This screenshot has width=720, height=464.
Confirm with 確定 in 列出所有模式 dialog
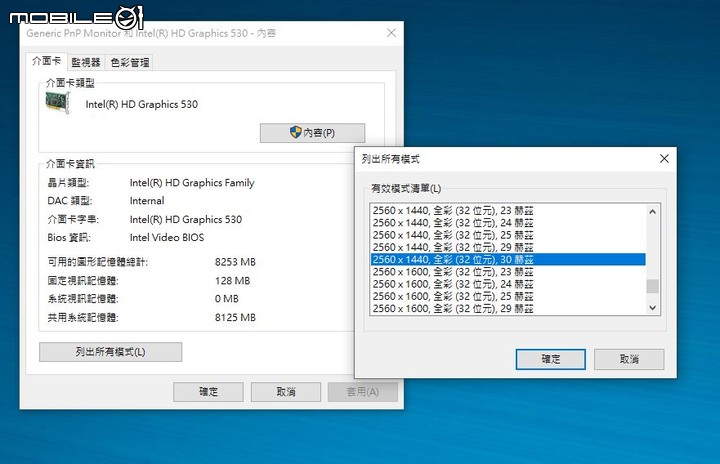click(551, 359)
